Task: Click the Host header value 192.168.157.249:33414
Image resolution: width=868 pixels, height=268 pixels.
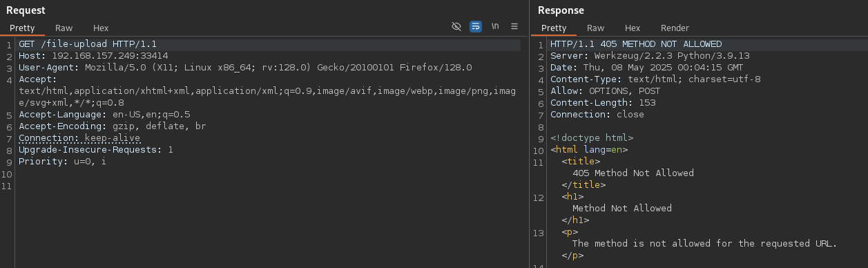Action: coord(110,56)
